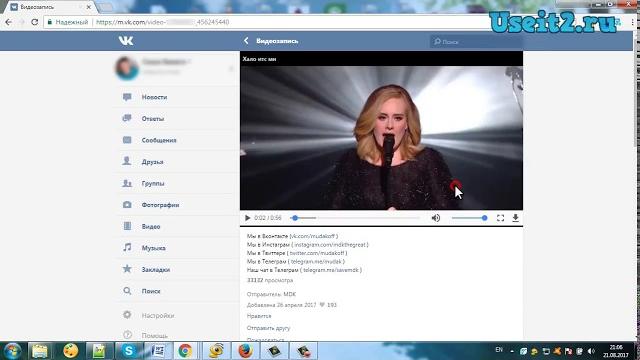Adjust the volume slider handle
640x360 pixels.
pyautogui.click(x=484, y=218)
